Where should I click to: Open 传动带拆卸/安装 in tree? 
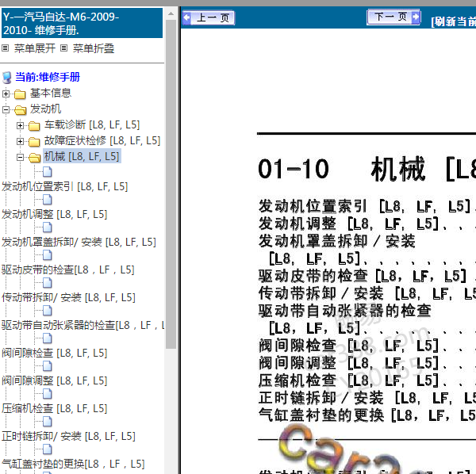point(68,297)
